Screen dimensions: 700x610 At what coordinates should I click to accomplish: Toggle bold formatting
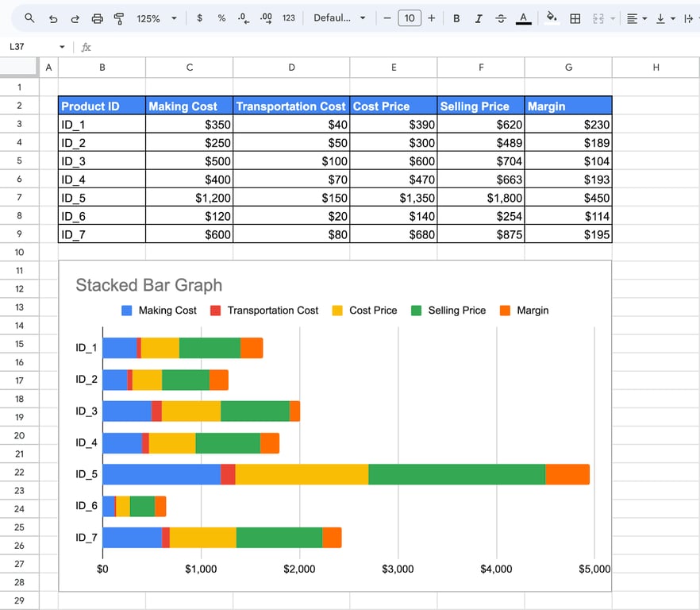click(456, 18)
